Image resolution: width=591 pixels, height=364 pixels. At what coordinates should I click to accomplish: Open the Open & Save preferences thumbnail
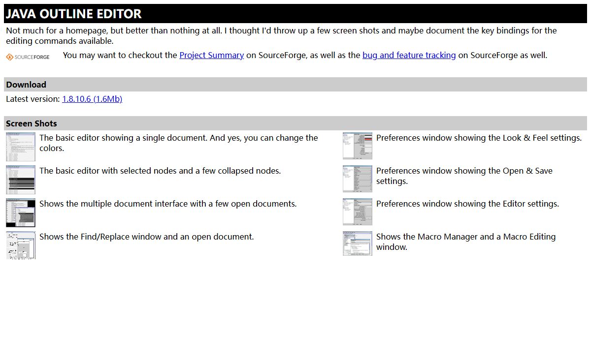pyautogui.click(x=358, y=179)
